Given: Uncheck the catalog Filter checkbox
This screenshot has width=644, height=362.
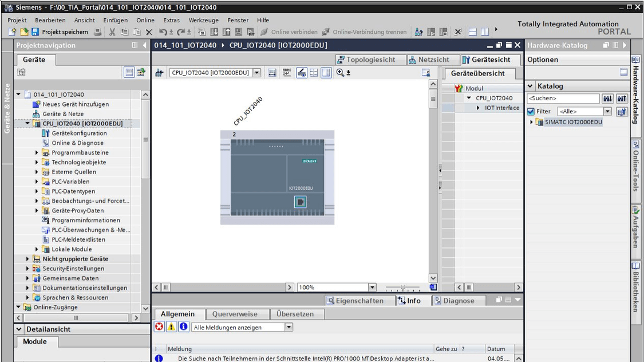Looking at the screenshot, I should point(531,111).
